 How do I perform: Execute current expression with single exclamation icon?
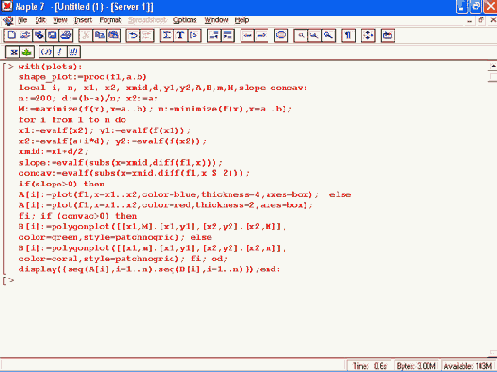[60, 52]
